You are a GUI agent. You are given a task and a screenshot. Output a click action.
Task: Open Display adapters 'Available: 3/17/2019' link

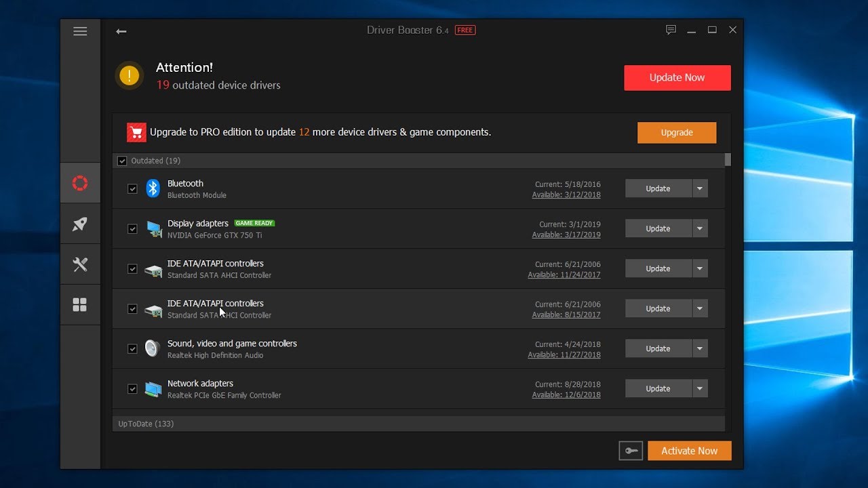coord(566,235)
